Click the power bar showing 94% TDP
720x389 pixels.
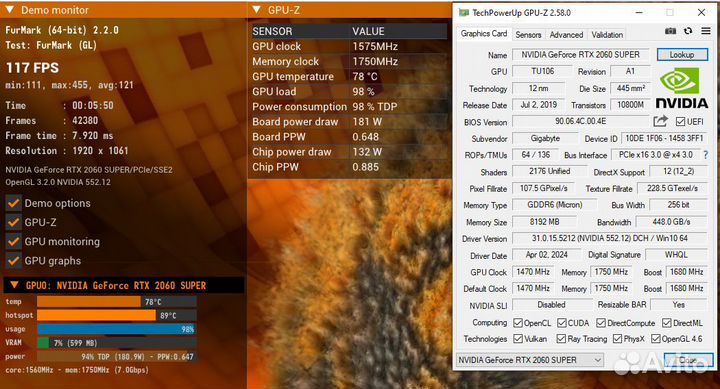pos(117,357)
